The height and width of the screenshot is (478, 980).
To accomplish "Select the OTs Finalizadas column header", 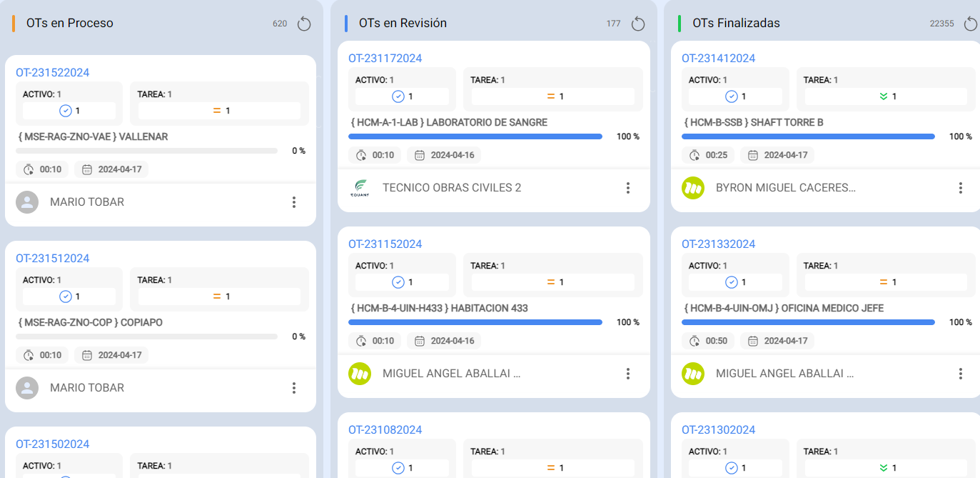I will [736, 23].
